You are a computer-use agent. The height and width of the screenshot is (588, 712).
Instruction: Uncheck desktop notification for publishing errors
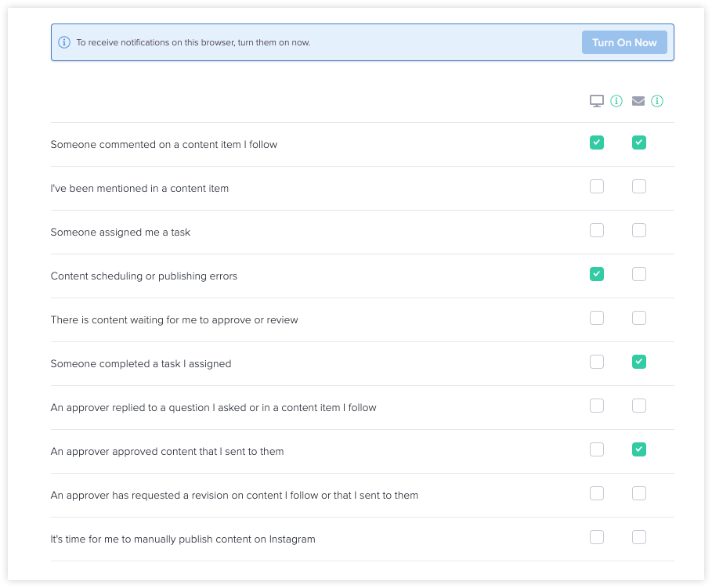pyautogui.click(x=597, y=274)
